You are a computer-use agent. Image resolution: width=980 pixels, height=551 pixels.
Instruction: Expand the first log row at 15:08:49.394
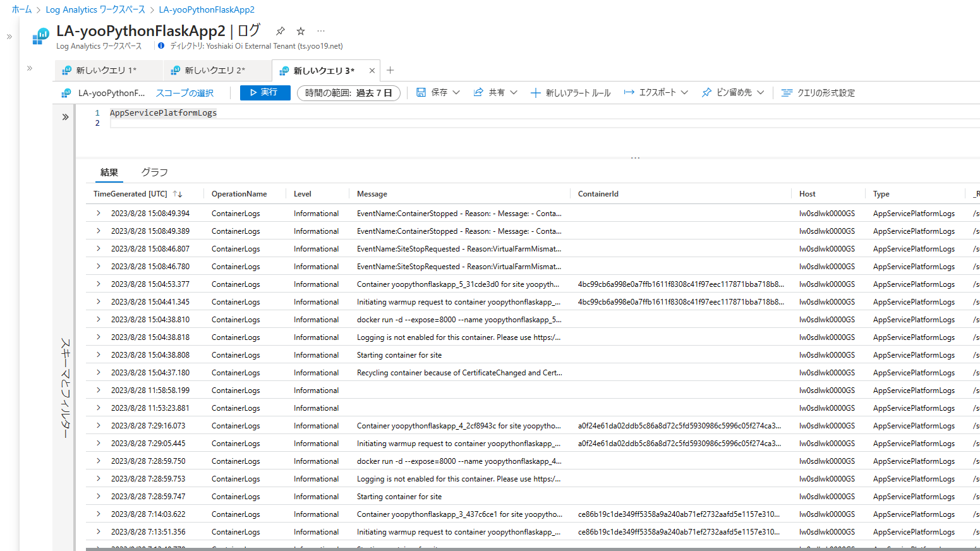[x=98, y=213]
